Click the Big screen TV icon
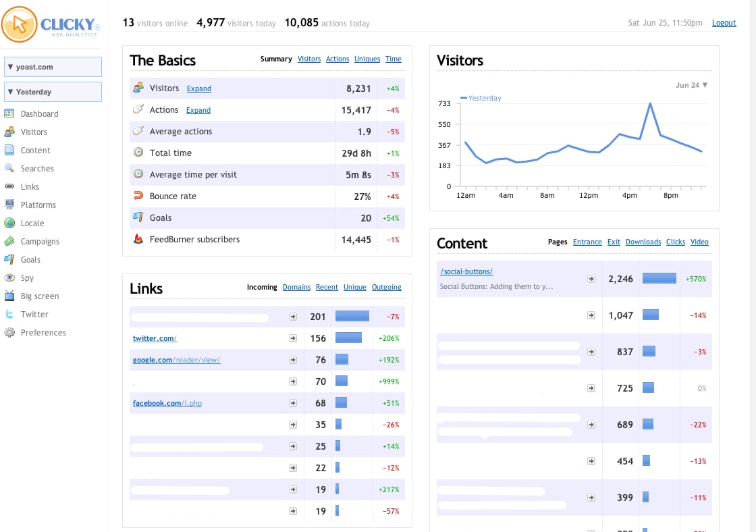 point(9,296)
